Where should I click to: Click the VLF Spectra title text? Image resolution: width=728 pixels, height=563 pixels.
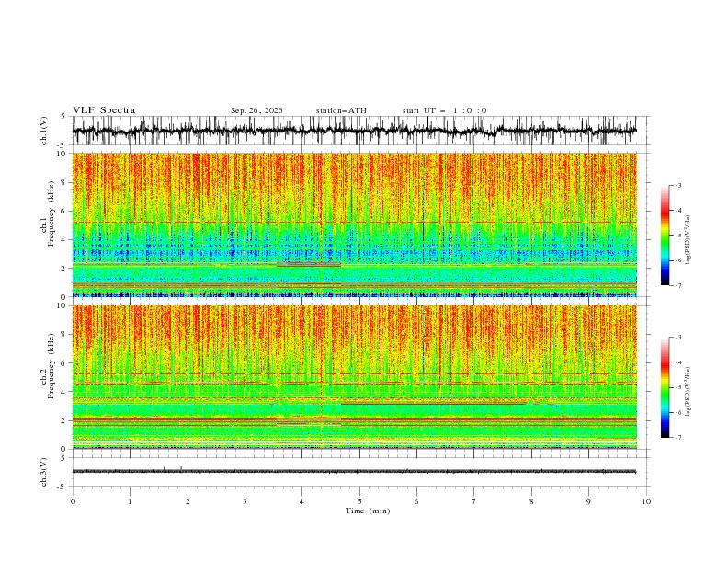[104, 110]
